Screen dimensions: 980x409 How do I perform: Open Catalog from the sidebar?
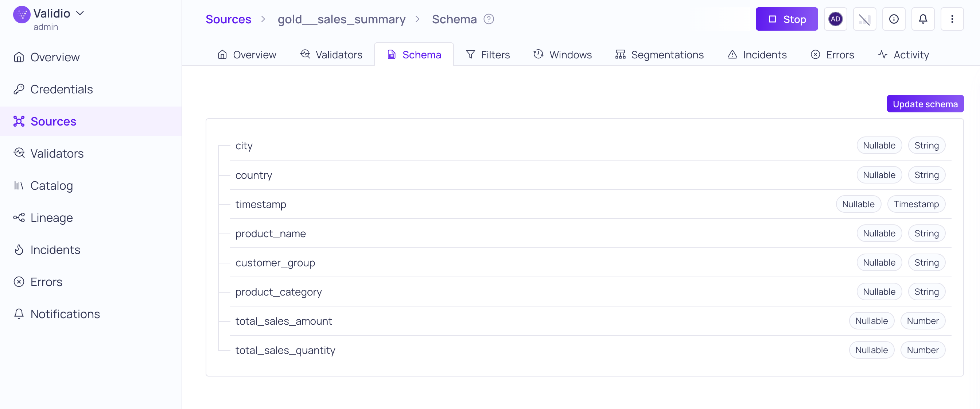pos(51,185)
